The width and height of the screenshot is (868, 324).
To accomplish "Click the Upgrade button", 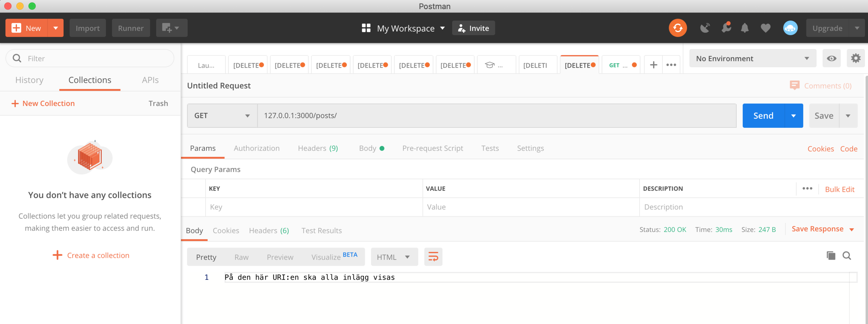I will 827,28.
